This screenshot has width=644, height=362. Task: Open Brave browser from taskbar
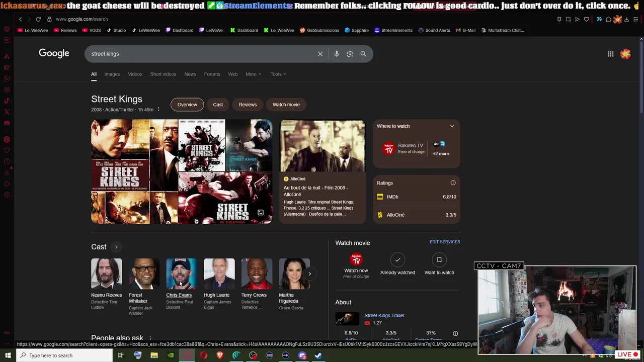[x=220, y=355]
